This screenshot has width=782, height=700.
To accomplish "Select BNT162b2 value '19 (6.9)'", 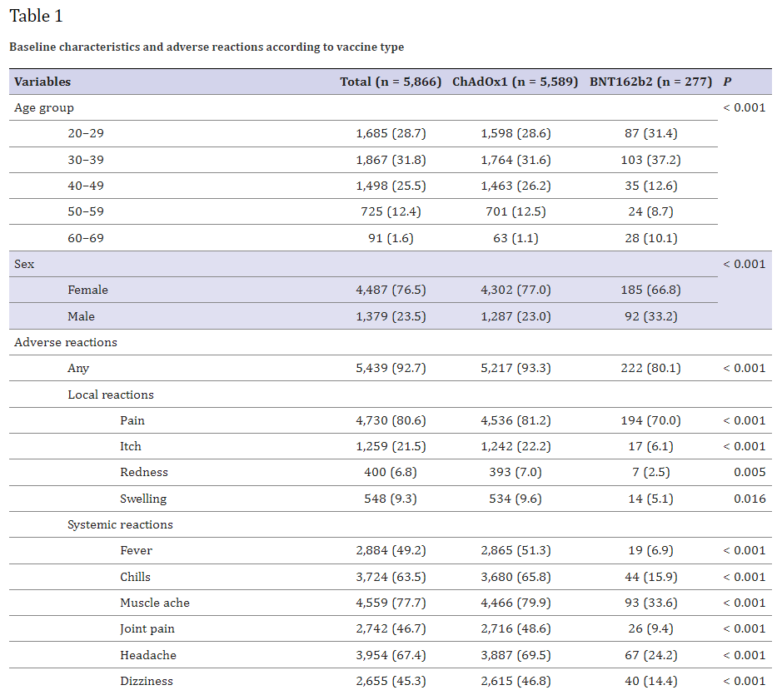I will point(651,551).
